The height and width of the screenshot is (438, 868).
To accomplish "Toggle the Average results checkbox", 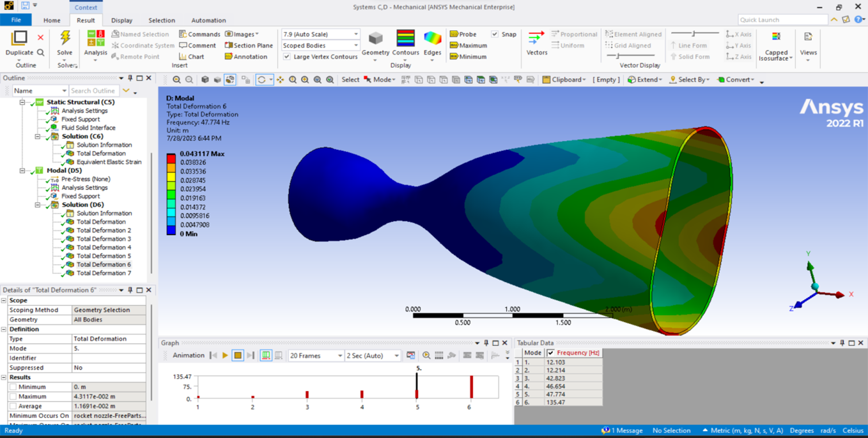I will (13, 406).
